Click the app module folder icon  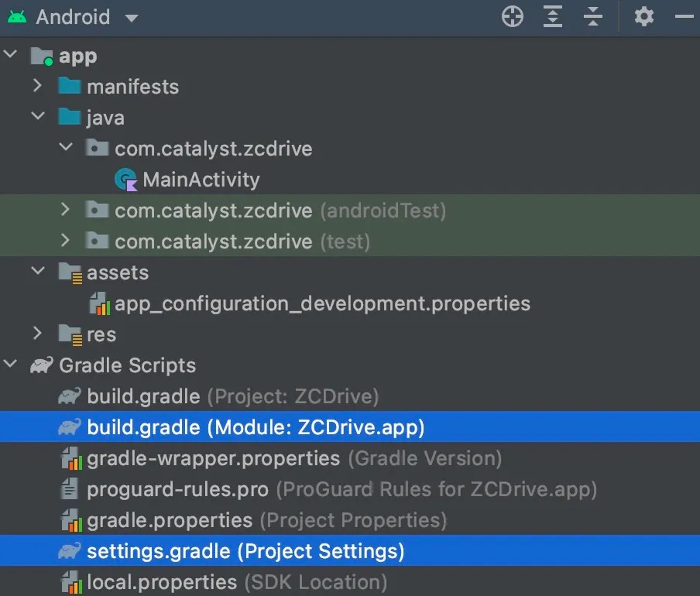(42, 57)
